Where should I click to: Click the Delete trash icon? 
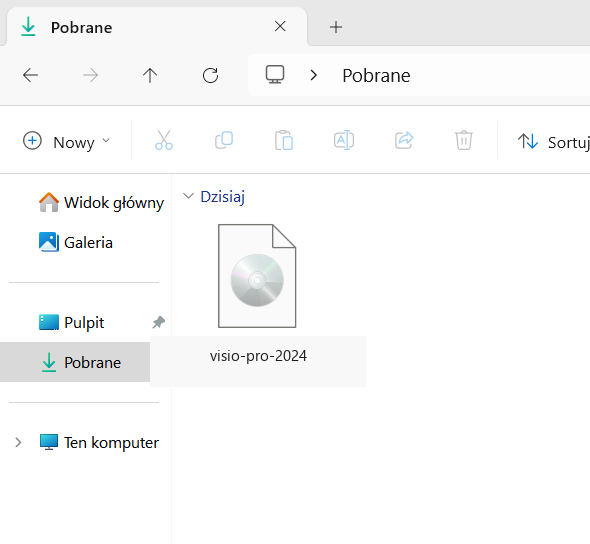[x=464, y=140]
